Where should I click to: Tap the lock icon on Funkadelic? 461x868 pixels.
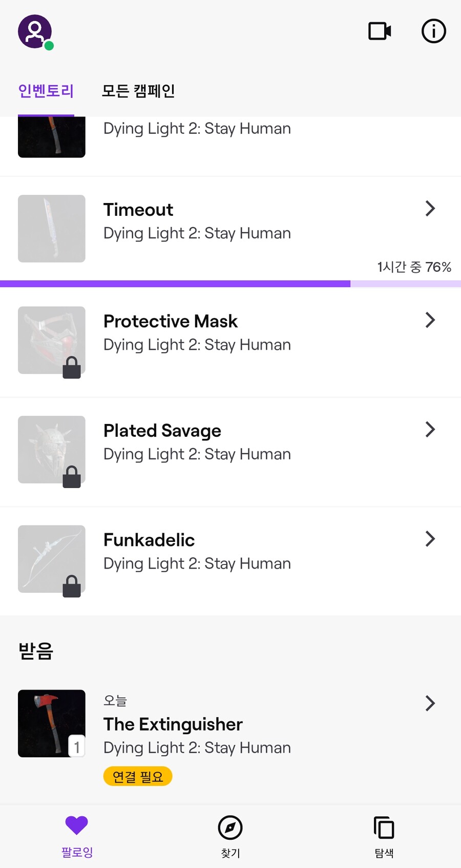click(x=72, y=586)
